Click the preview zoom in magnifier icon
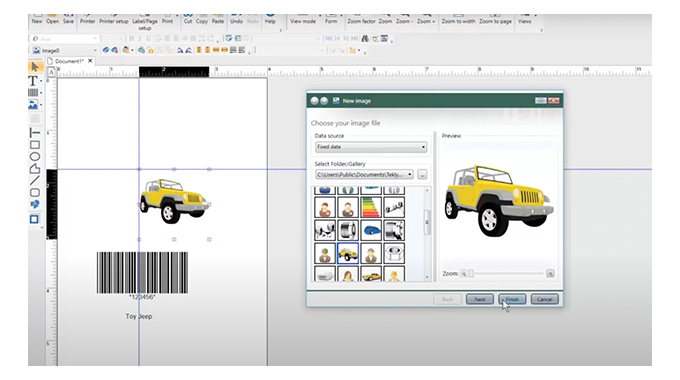The width and height of the screenshot is (680, 380). 550,274
